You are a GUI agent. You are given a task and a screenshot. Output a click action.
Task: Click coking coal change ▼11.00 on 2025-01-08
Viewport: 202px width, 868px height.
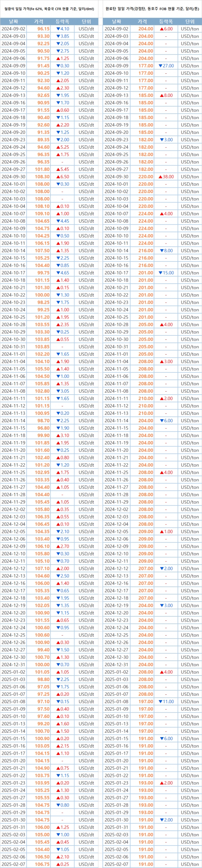[166, 702]
